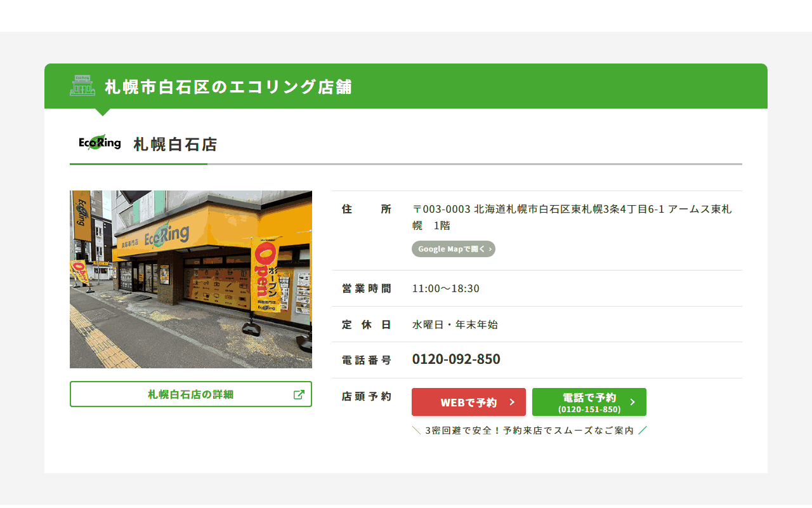Click the address text 〒003-0003 北海道札幌市白石区
Viewport: 812px width, 508px height.
tap(572, 217)
